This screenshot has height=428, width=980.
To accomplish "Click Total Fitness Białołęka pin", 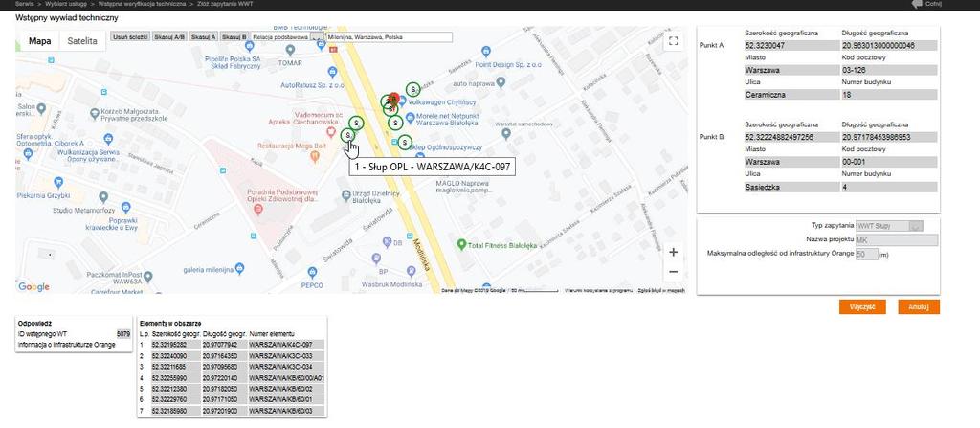I will (x=462, y=245).
